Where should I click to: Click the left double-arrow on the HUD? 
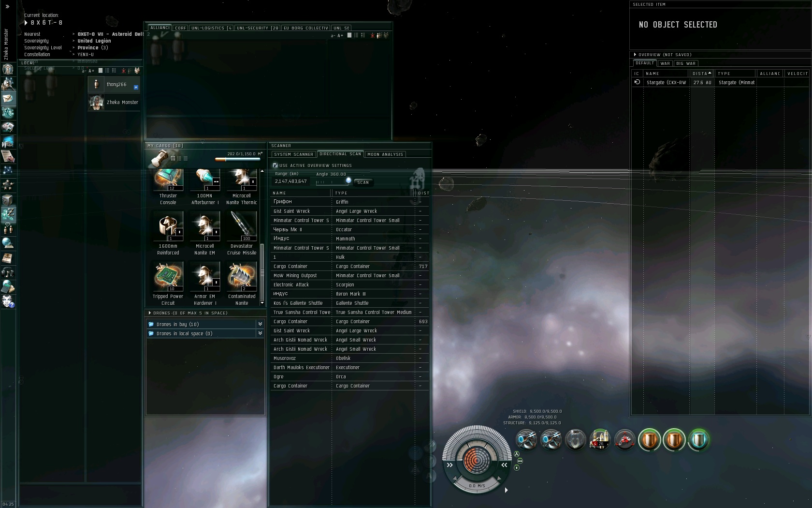449,465
